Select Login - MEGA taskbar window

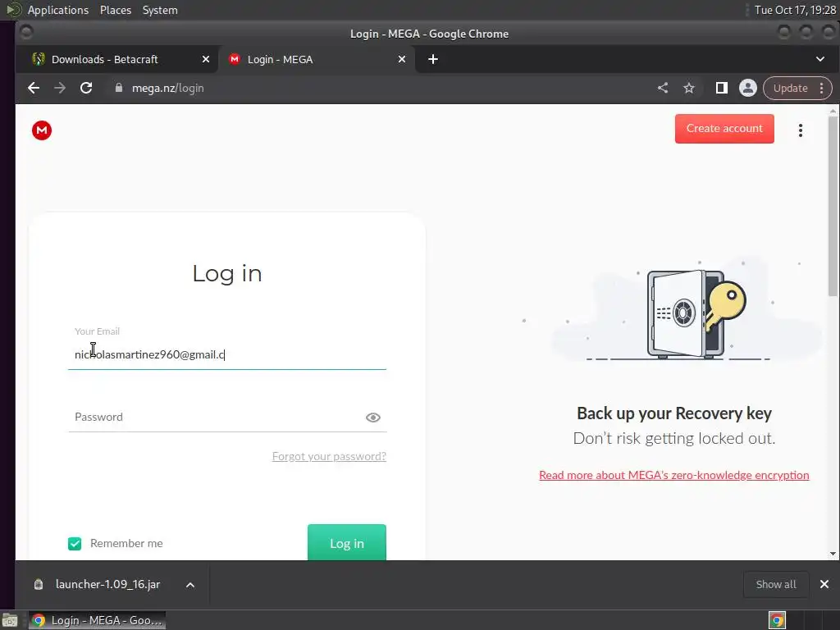pyautogui.click(x=97, y=620)
